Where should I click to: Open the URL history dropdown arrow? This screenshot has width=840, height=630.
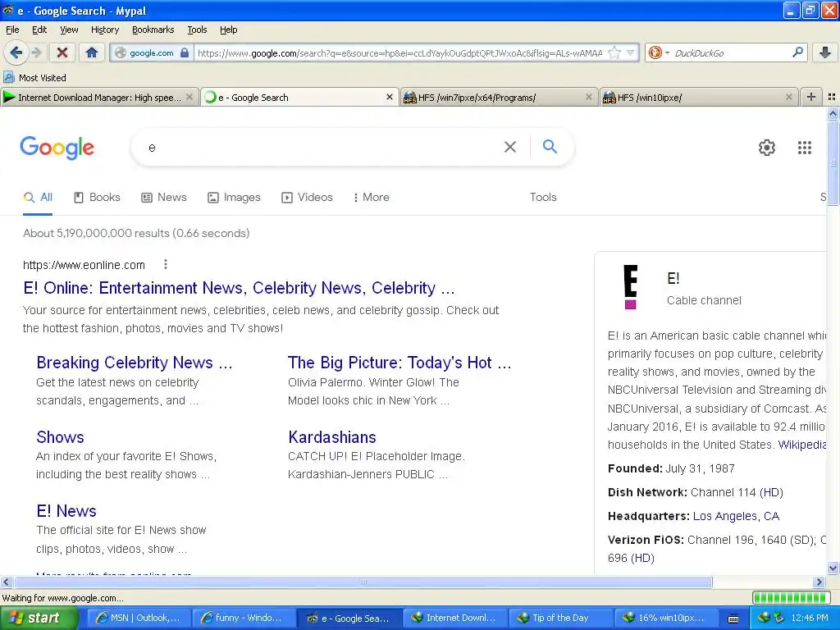[x=631, y=52]
